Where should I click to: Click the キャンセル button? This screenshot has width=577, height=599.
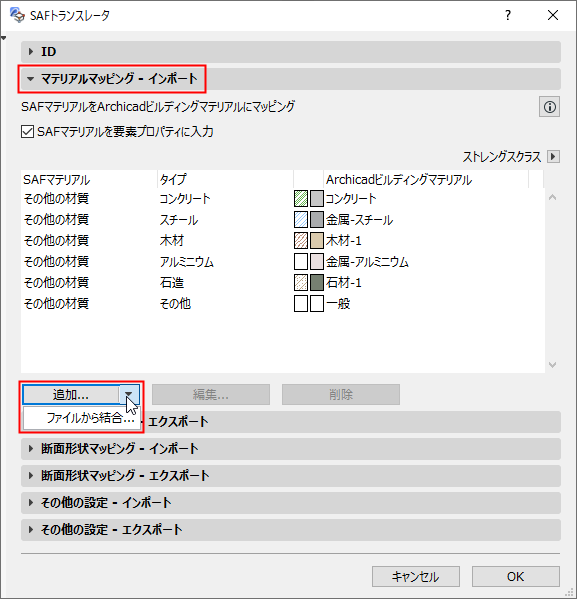pyautogui.click(x=416, y=576)
